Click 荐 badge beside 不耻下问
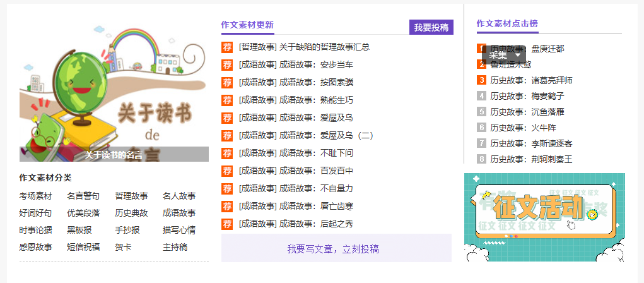This screenshot has height=283, width=644. tap(227, 154)
